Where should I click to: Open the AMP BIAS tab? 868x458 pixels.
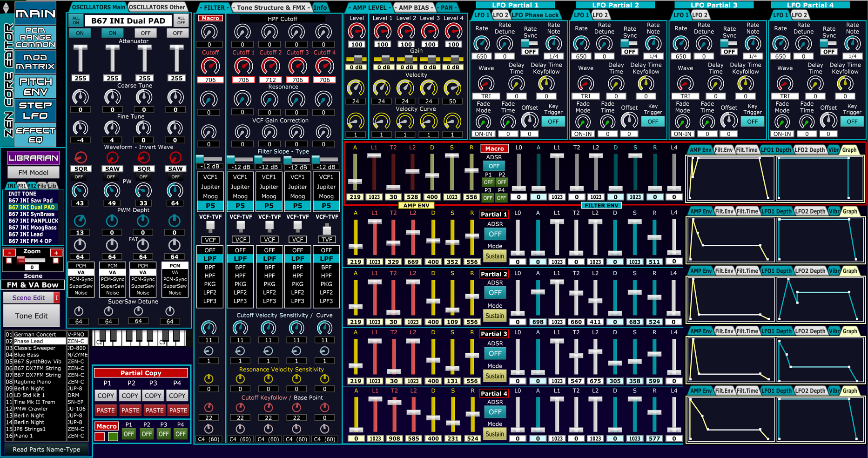pos(413,7)
